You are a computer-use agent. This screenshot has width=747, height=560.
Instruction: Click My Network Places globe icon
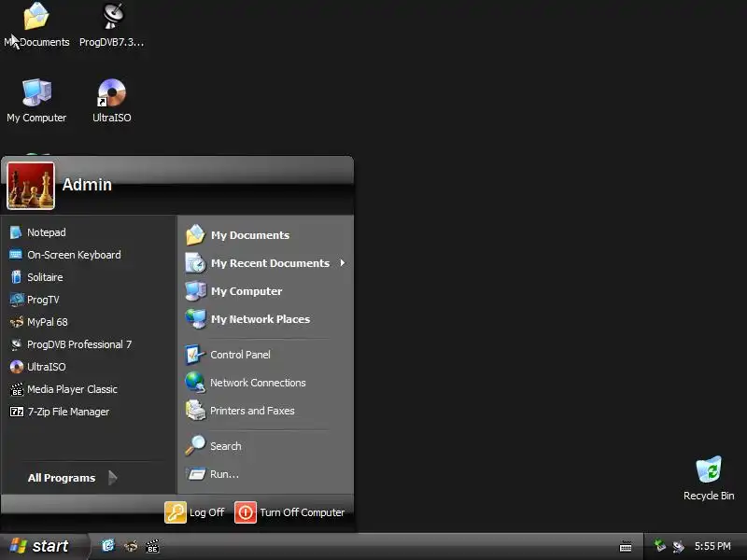pos(195,319)
